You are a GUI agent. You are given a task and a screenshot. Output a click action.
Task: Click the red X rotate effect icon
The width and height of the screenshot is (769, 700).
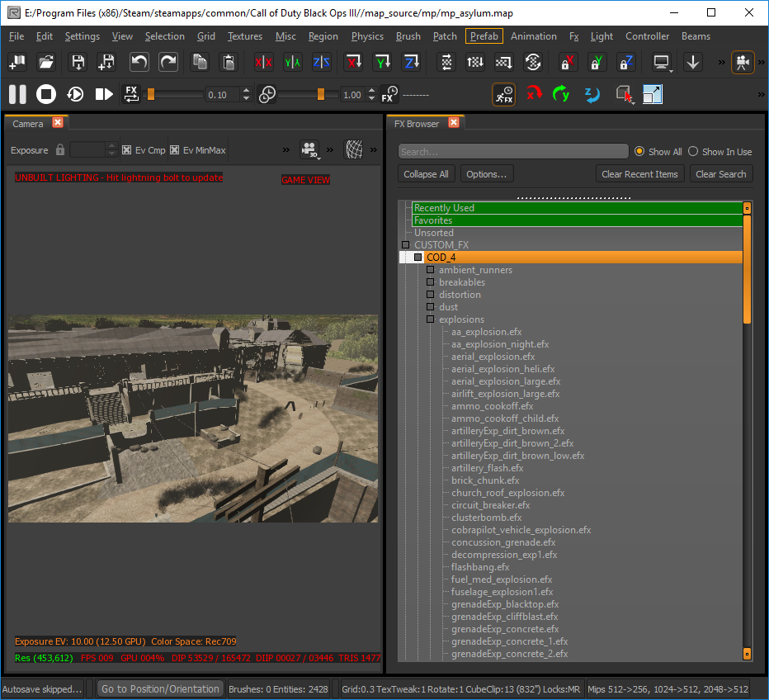pos(533,94)
